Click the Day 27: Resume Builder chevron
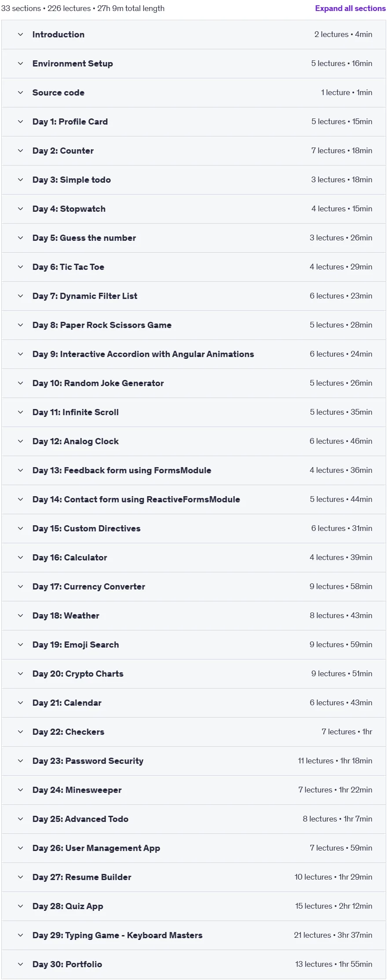The height and width of the screenshot is (980, 387). point(20,877)
